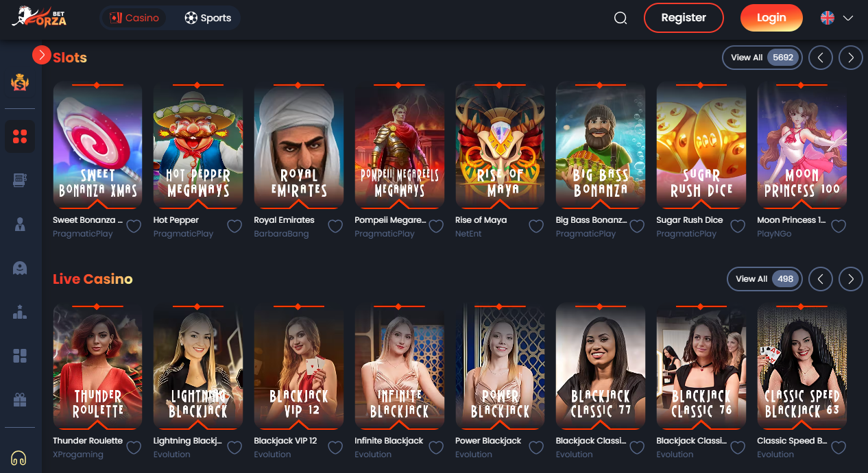This screenshot has width=868, height=473.
Task: Click the ForzaBet logo
Action: click(x=39, y=17)
